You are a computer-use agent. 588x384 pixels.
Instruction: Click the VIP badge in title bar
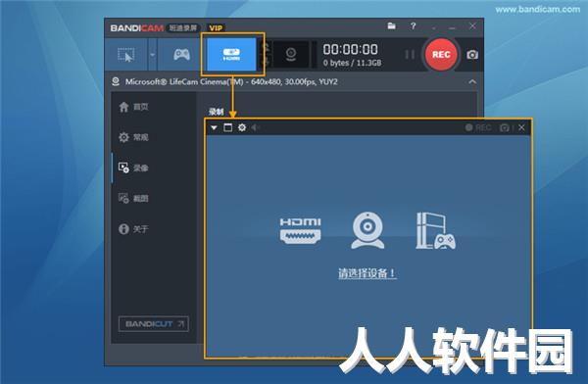pyautogui.click(x=216, y=27)
